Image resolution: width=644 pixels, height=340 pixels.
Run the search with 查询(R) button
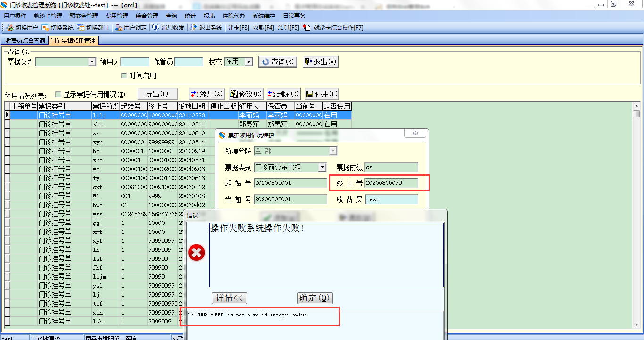coord(278,62)
